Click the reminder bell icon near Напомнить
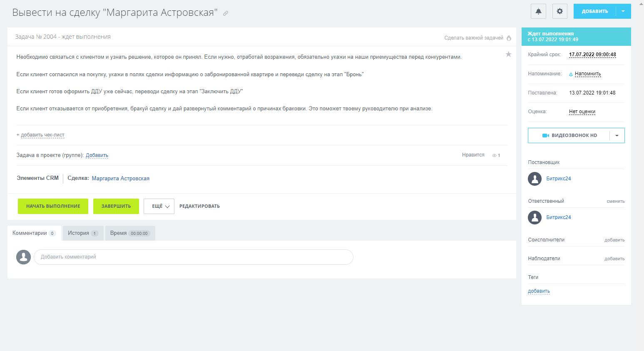This screenshot has height=351, width=644. pyautogui.click(x=571, y=74)
